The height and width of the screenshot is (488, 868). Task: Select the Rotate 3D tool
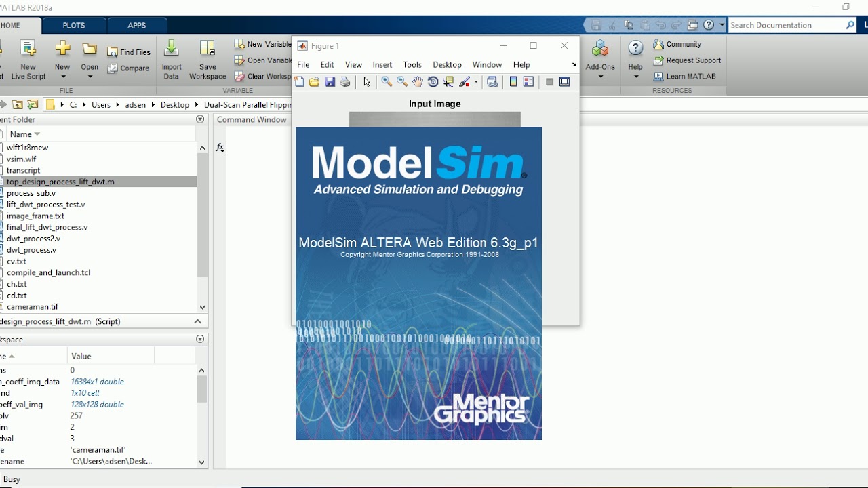[x=433, y=82]
